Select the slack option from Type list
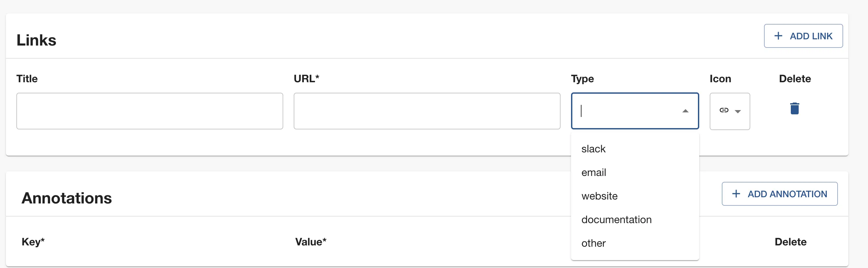Viewport: 868px width, 268px height. pos(593,149)
